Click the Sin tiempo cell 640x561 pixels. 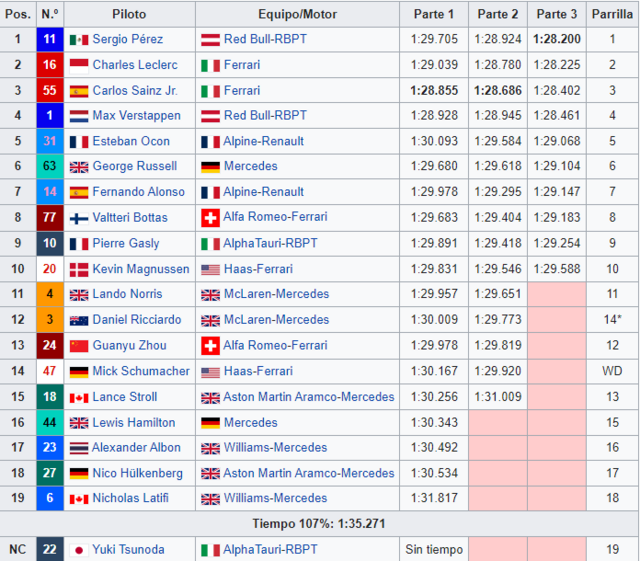[434, 550]
